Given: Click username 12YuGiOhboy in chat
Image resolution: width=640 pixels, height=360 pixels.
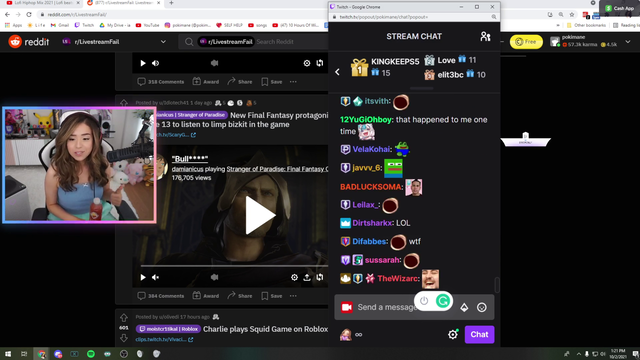Looking at the screenshot, I should pyautogui.click(x=366, y=120).
